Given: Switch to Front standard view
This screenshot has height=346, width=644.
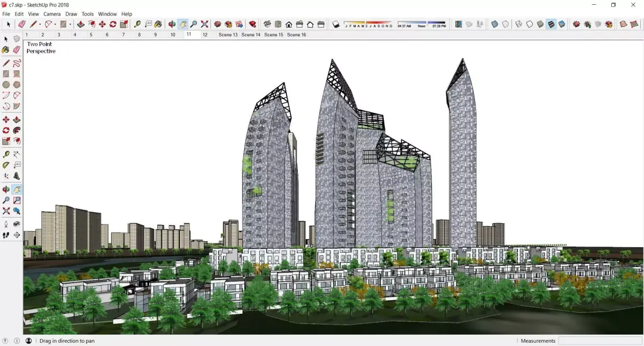Looking at the screenshot, I should (289, 24).
